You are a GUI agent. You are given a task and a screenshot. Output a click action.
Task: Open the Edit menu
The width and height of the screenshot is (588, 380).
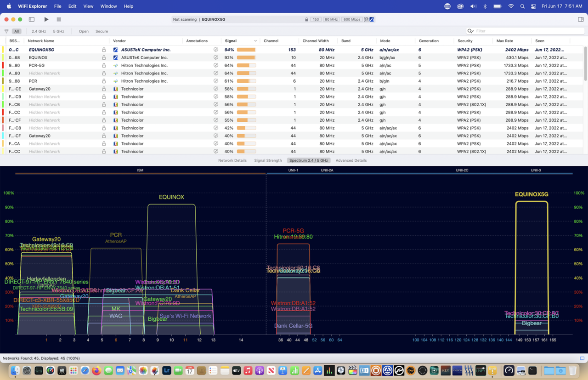pyautogui.click(x=72, y=6)
